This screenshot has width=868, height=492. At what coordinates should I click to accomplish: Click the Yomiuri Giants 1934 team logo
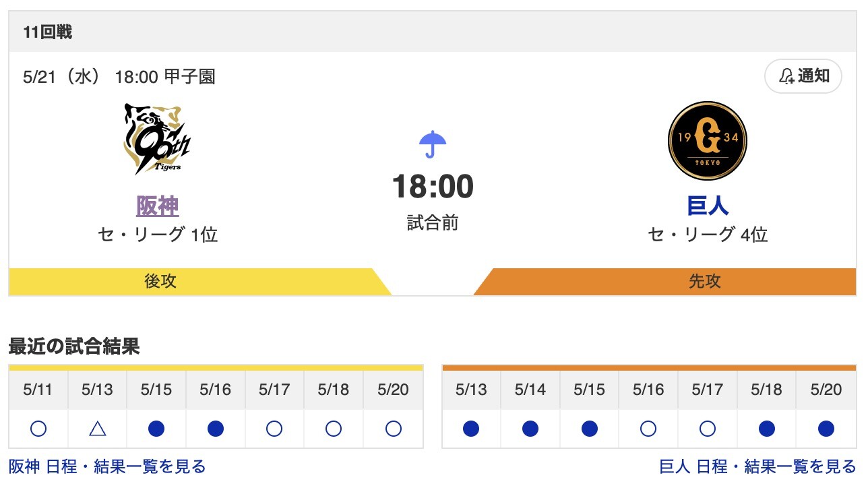tap(706, 139)
